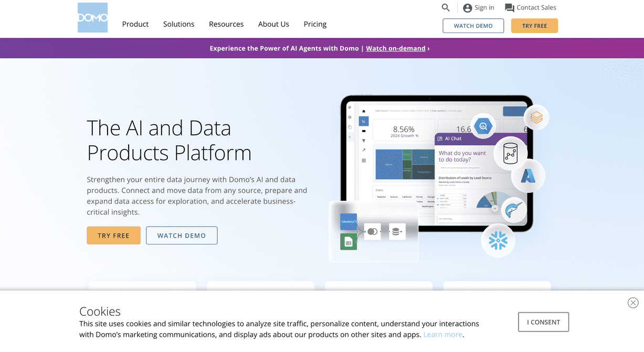Select the highlighted chart icon in tablet sidebar
This screenshot has width=644, height=352.
coord(364,121)
